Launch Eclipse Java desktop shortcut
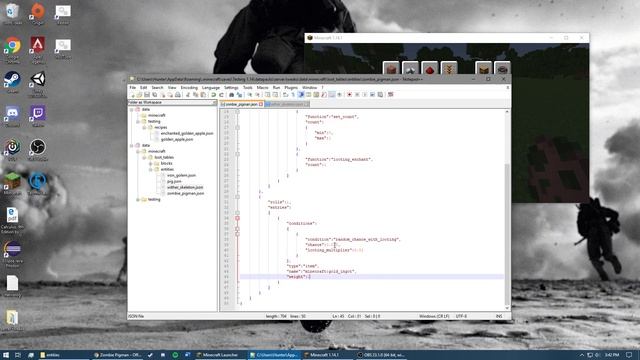 pyautogui.click(x=12, y=249)
